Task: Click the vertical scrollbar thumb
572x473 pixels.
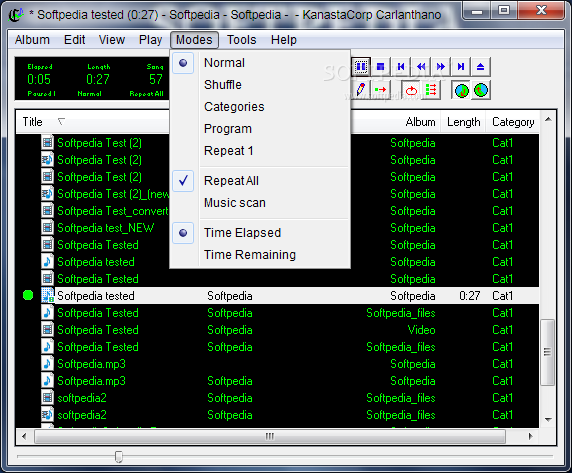Action: pyautogui.click(x=548, y=352)
